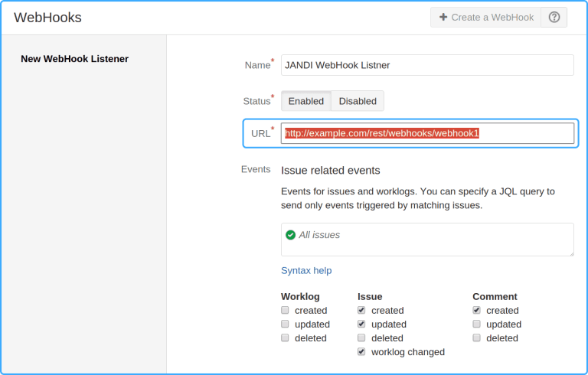Uncheck Issue created checkbox

tap(361, 311)
